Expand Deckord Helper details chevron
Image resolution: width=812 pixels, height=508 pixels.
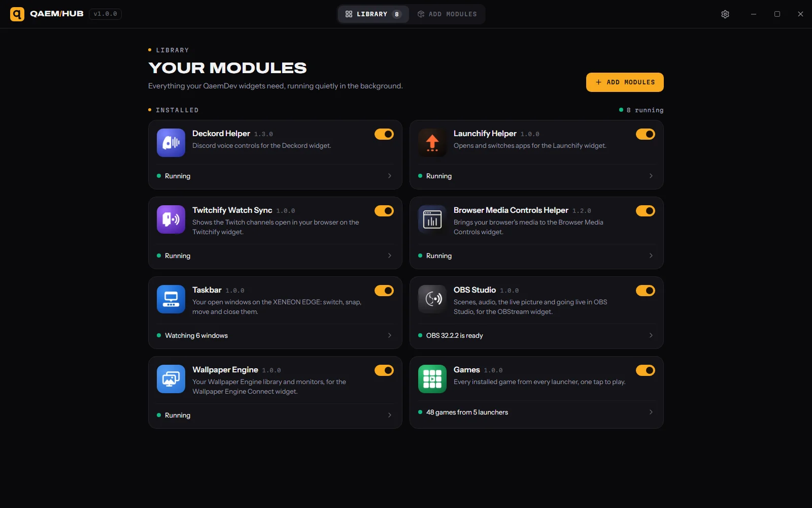coord(390,176)
